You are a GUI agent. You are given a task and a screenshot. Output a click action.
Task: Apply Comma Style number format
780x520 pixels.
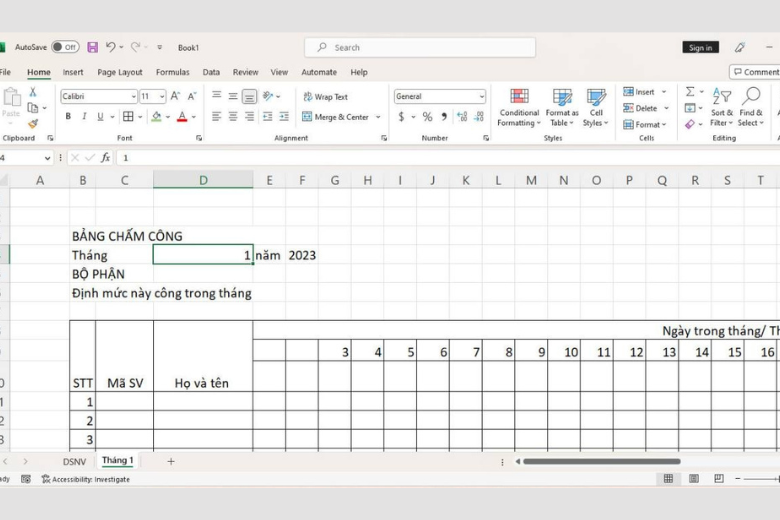pyautogui.click(x=444, y=117)
